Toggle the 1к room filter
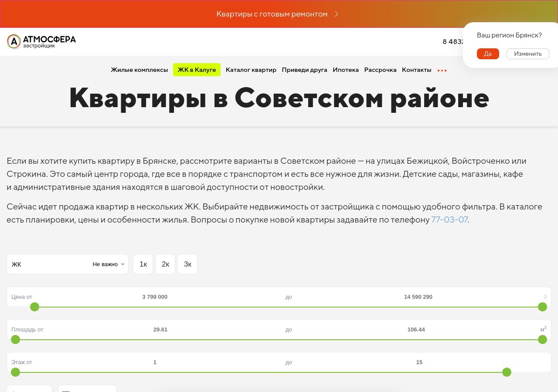This screenshot has width=558, height=392. click(x=143, y=264)
